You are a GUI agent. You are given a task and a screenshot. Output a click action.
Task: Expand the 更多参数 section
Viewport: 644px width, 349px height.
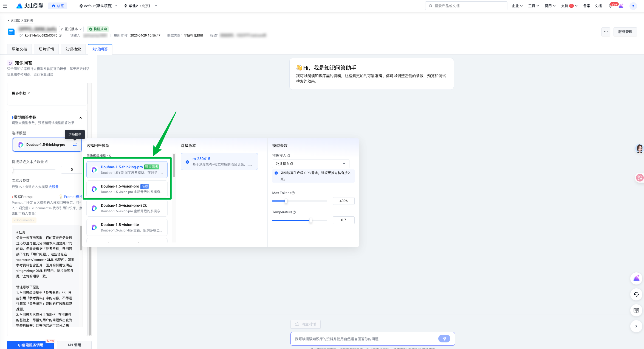(x=21, y=93)
